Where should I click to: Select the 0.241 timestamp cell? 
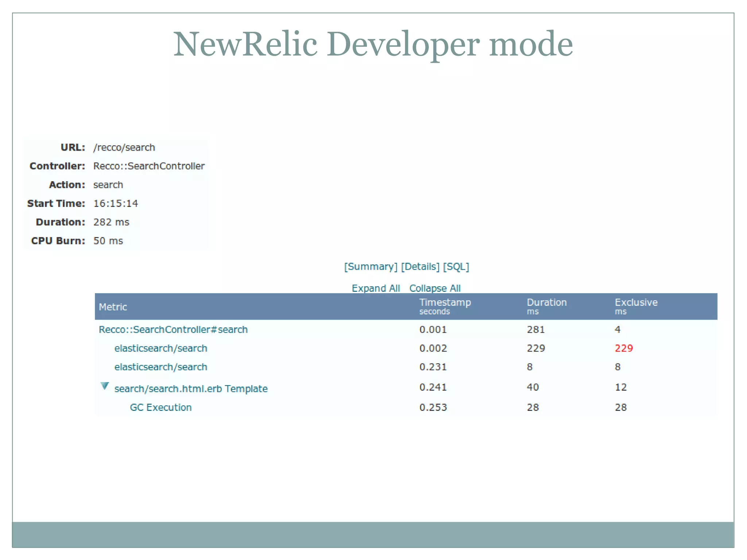433,387
